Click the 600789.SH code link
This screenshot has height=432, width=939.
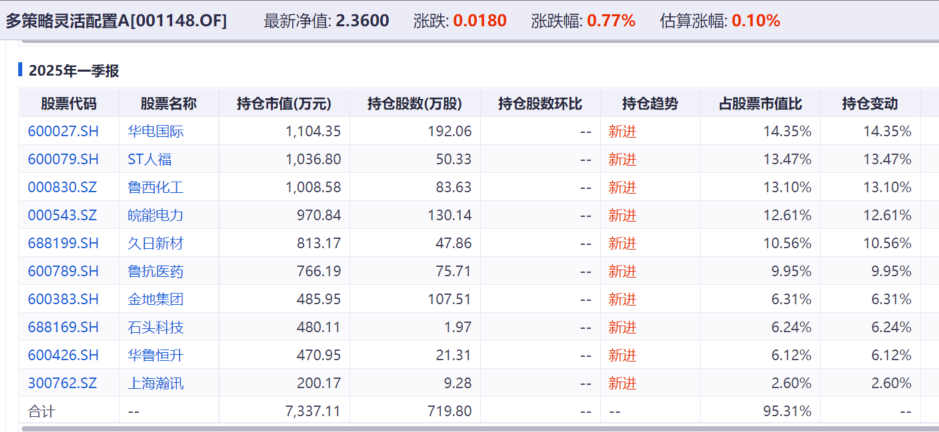(x=63, y=271)
